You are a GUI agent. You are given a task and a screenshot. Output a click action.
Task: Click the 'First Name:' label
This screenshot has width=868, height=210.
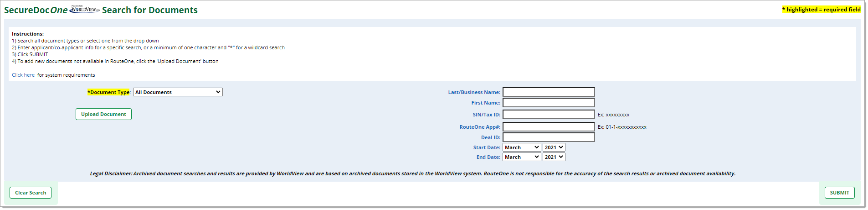click(486, 103)
